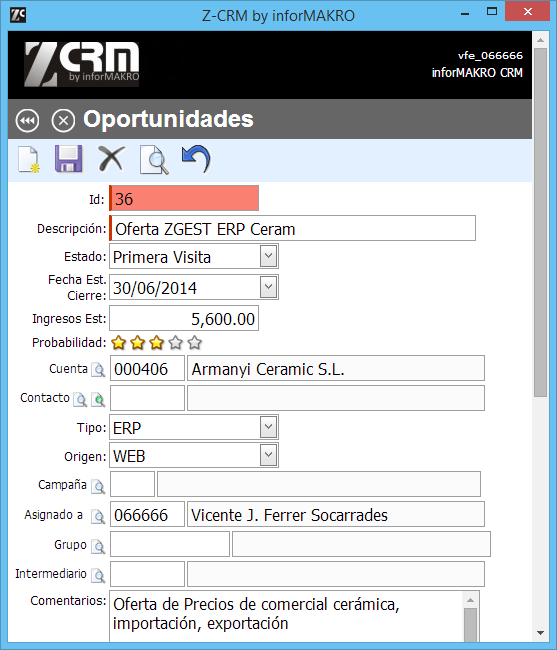This screenshot has height=650, width=557.
Task: Click the inforMAKRO CRM header text
Action: click(x=477, y=73)
